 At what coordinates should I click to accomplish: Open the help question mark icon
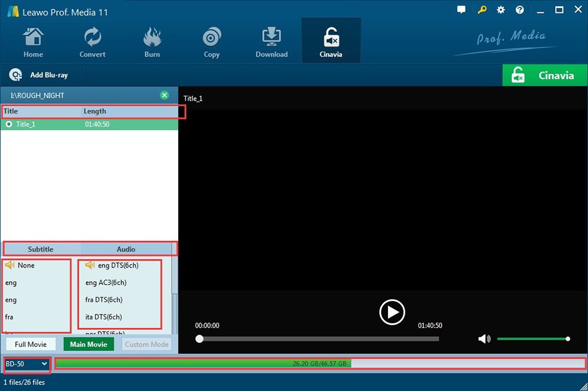519,10
